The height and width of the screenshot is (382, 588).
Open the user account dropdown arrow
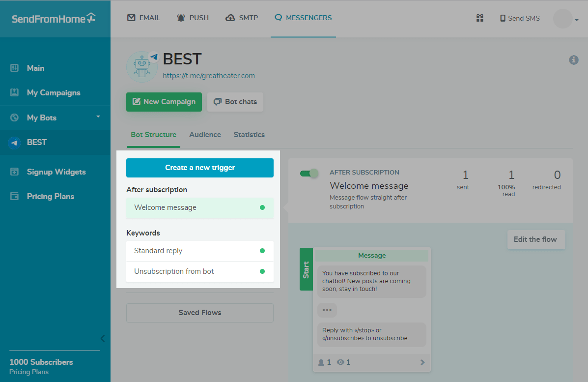(x=576, y=20)
